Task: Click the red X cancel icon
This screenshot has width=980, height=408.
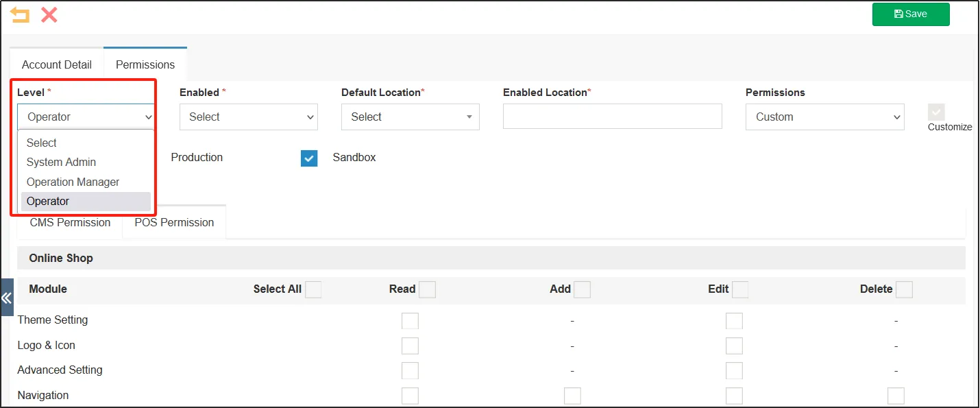Action: (49, 15)
